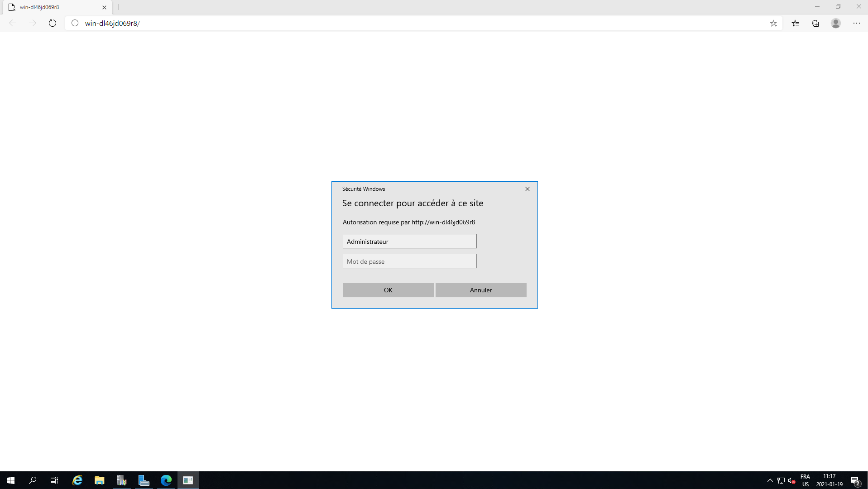Open the Favorites list icon
This screenshot has width=868, height=489.
coord(795,23)
